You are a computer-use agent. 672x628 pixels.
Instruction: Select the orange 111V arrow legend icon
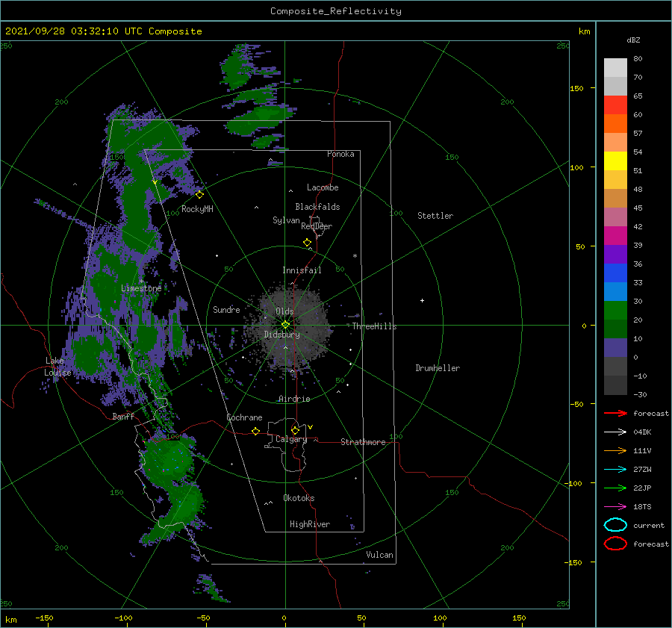[615, 450]
